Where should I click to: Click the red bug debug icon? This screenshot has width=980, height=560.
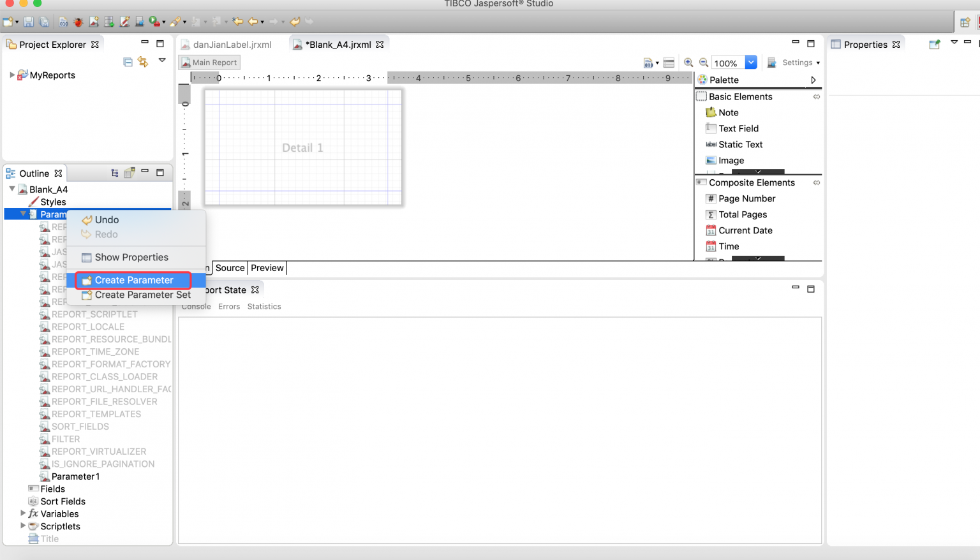click(x=78, y=22)
